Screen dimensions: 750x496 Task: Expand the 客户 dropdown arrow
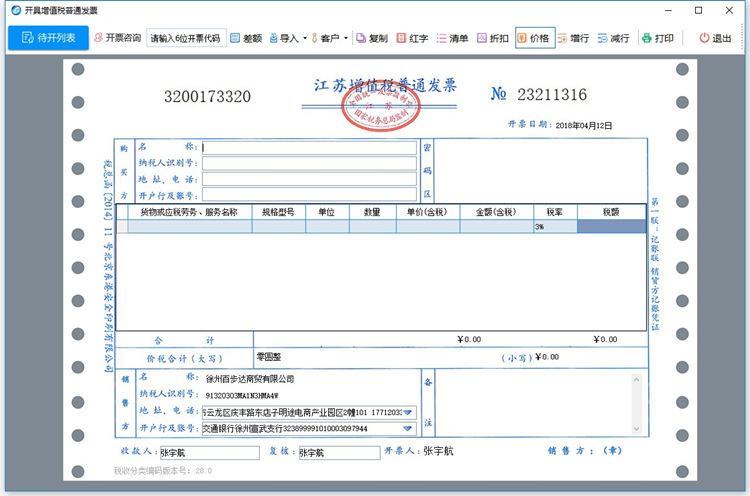[x=345, y=38]
